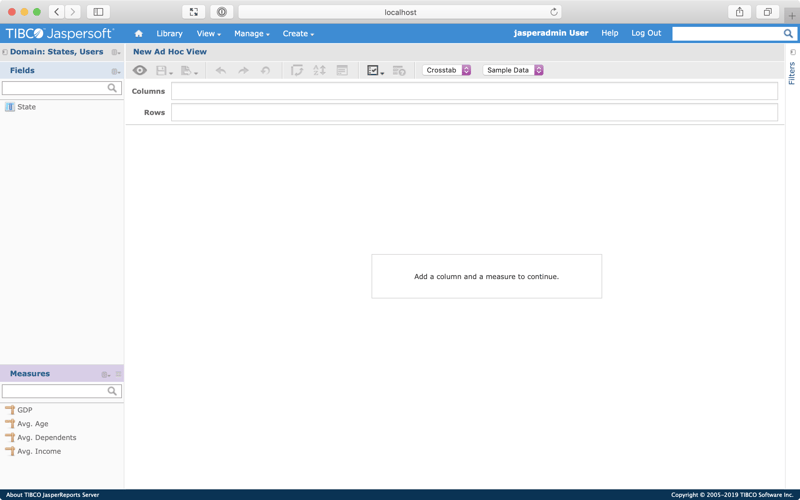Screen dimensions: 800x500
Task: Reload the localhost page
Action: click(554, 12)
